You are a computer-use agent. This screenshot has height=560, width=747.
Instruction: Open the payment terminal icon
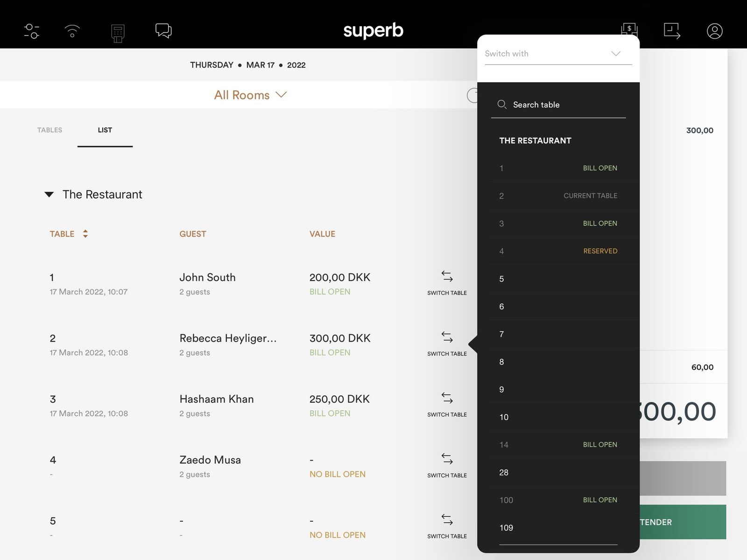pyautogui.click(x=118, y=33)
